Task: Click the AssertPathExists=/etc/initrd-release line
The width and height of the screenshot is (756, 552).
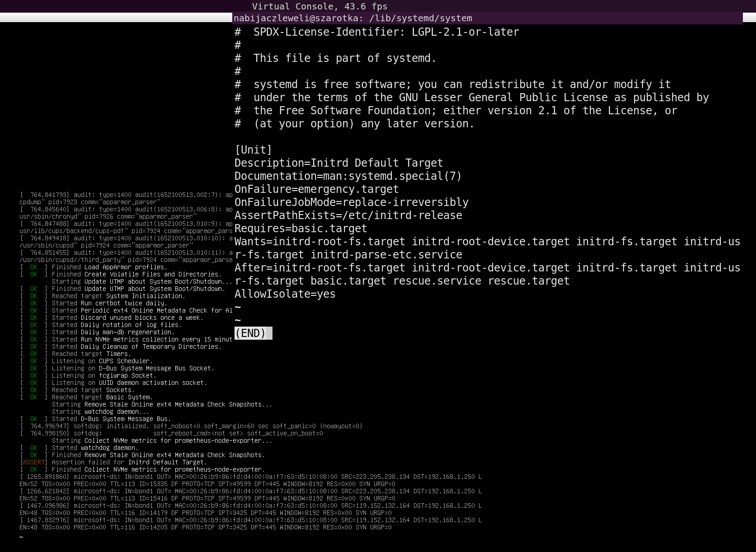Action: [348, 215]
